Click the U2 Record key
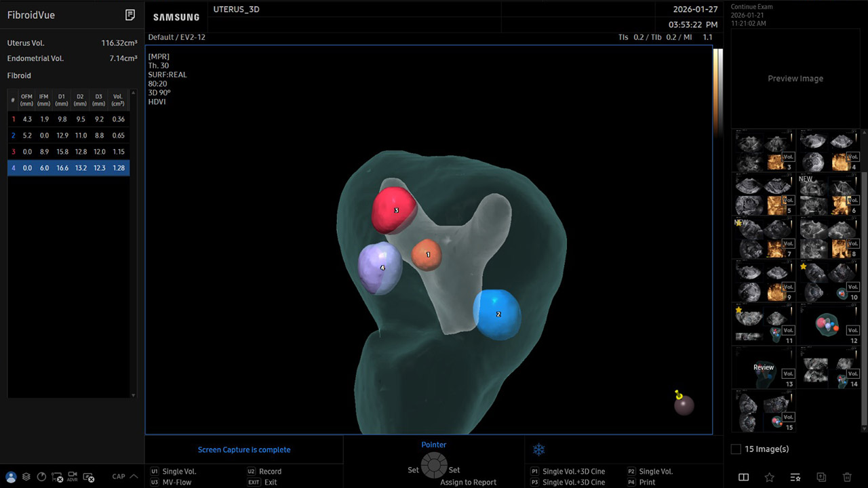 coord(264,471)
